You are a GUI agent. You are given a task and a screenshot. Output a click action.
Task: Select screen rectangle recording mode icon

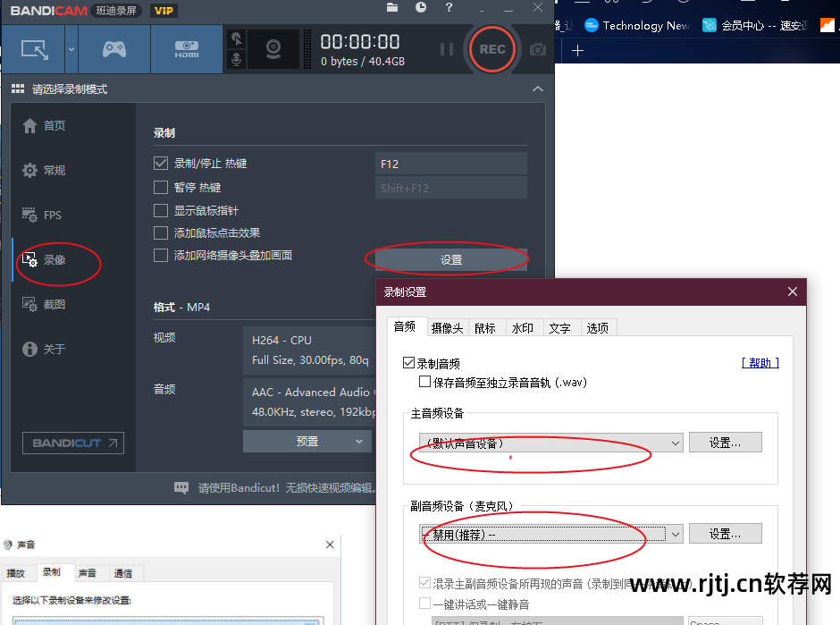click(x=34, y=49)
